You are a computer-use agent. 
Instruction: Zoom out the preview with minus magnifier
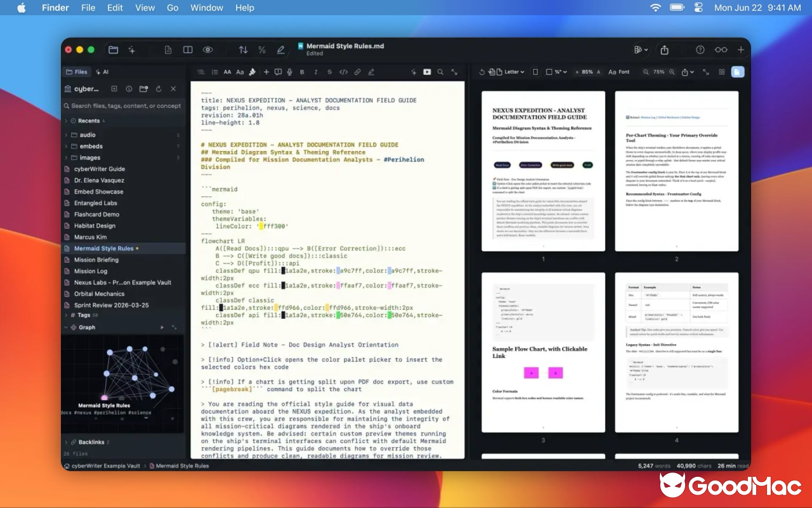[x=646, y=72]
